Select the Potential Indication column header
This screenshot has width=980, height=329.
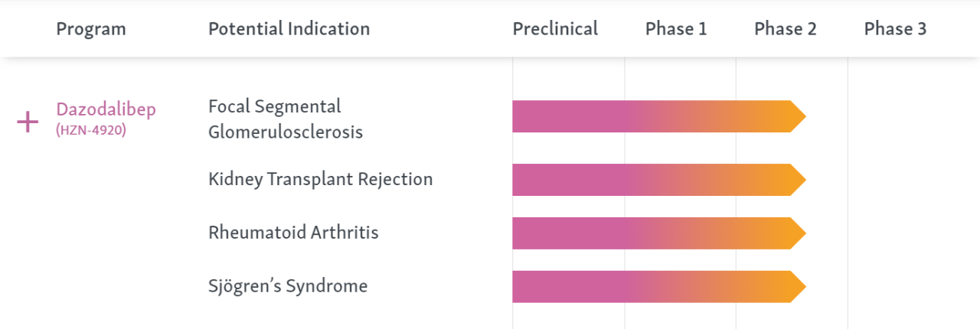pyautogui.click(x=289, y=29)
